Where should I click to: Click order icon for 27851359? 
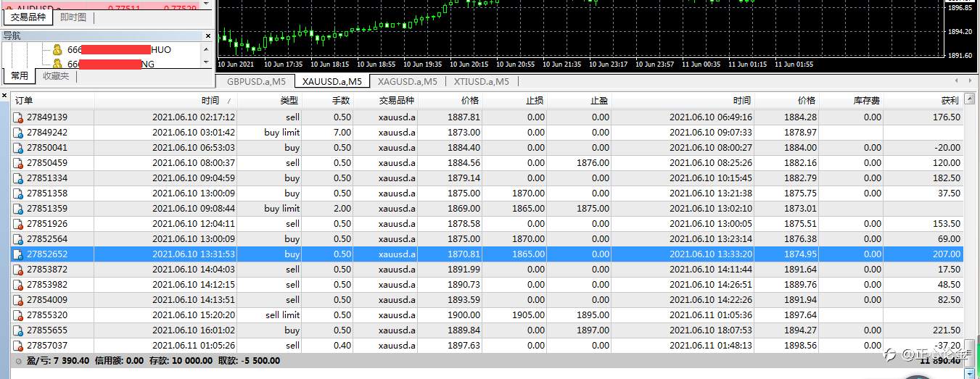tap(18, 209)
